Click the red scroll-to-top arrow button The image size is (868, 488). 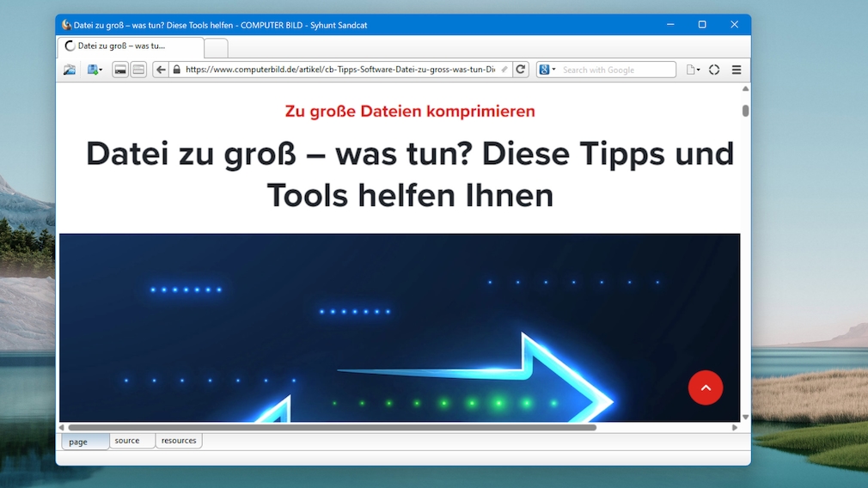pyautogui.click(x=706, y=387)
